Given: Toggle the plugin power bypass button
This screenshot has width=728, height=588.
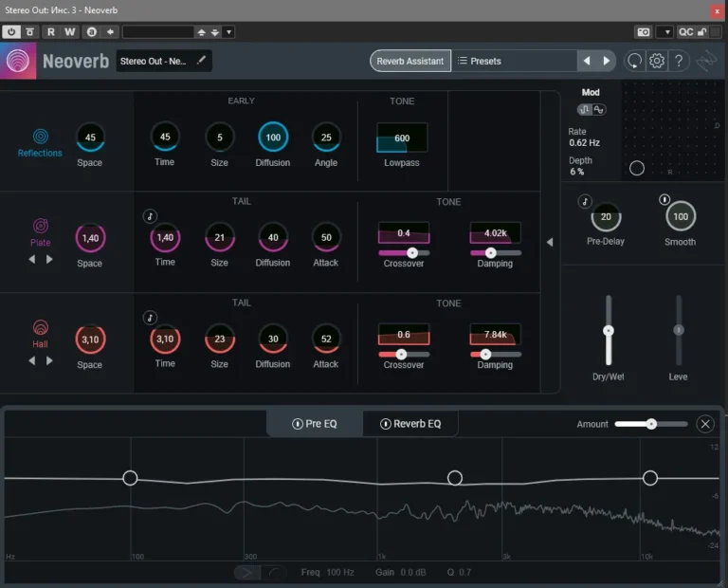Looking at the screenshot, I should tap(11, 31).
